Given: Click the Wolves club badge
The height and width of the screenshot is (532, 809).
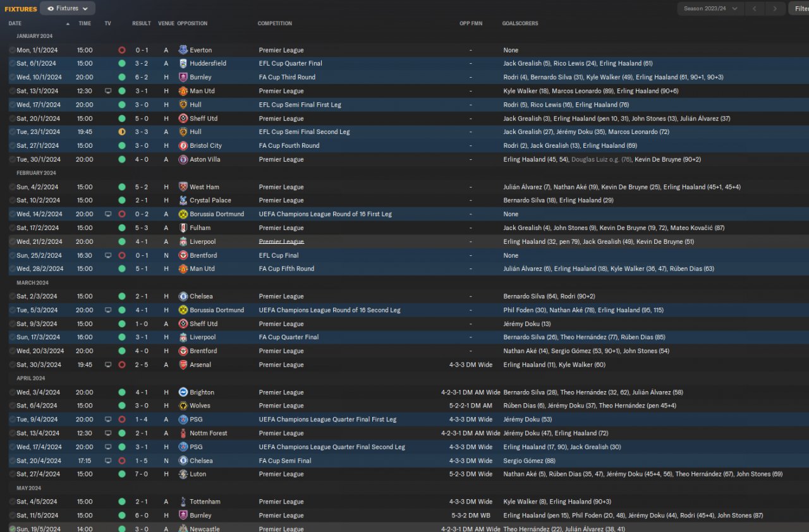Looking at the screenshot, I should tap(183, 406).
